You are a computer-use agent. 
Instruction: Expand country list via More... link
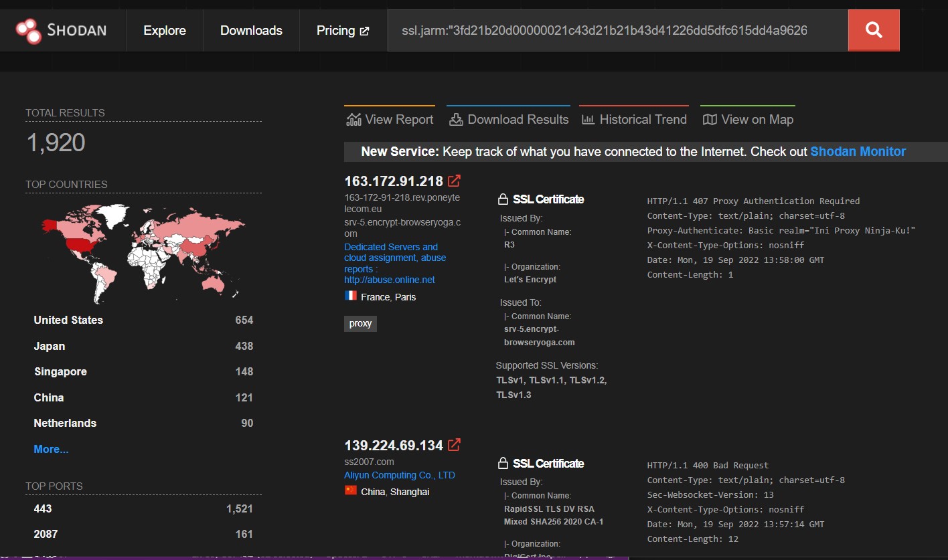(51, 449)
